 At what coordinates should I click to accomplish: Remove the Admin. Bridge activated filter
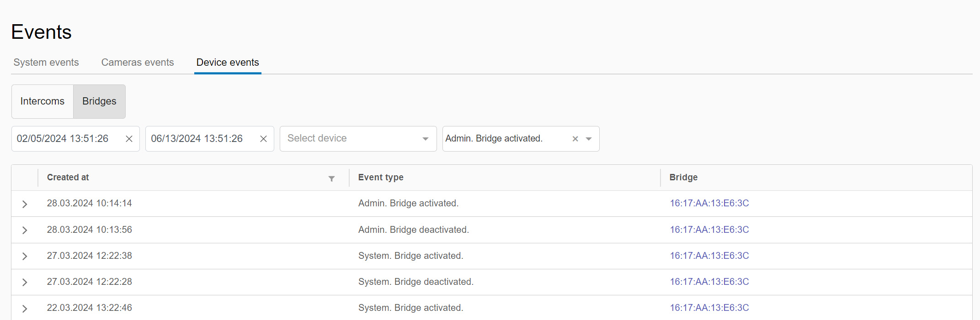(575, 139)
